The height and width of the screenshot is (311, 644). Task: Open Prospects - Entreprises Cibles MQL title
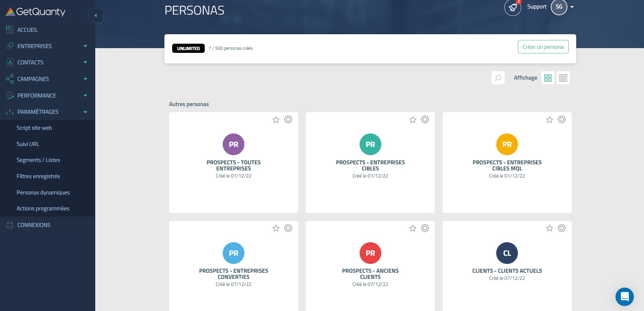pos(507,165)
